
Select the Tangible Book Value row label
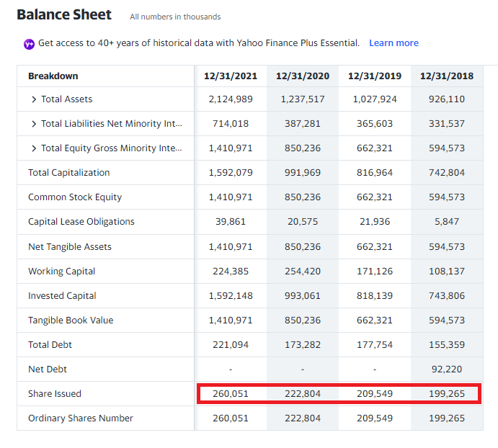(x=71, y=321)
